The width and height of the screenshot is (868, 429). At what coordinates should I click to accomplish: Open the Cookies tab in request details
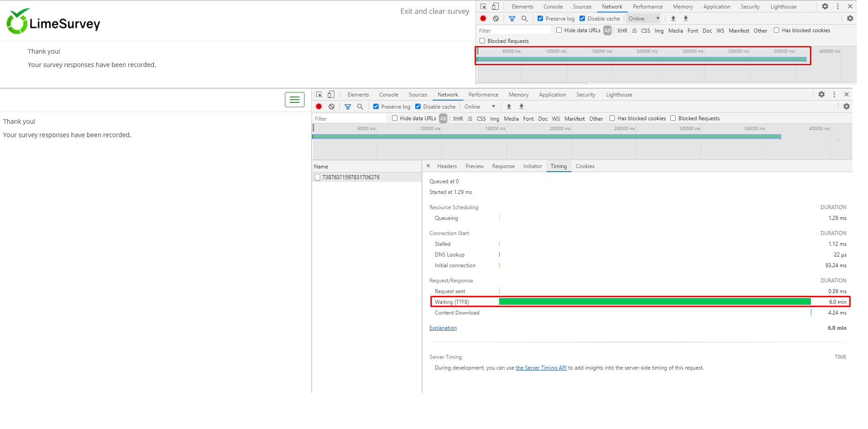coord(585,166)
